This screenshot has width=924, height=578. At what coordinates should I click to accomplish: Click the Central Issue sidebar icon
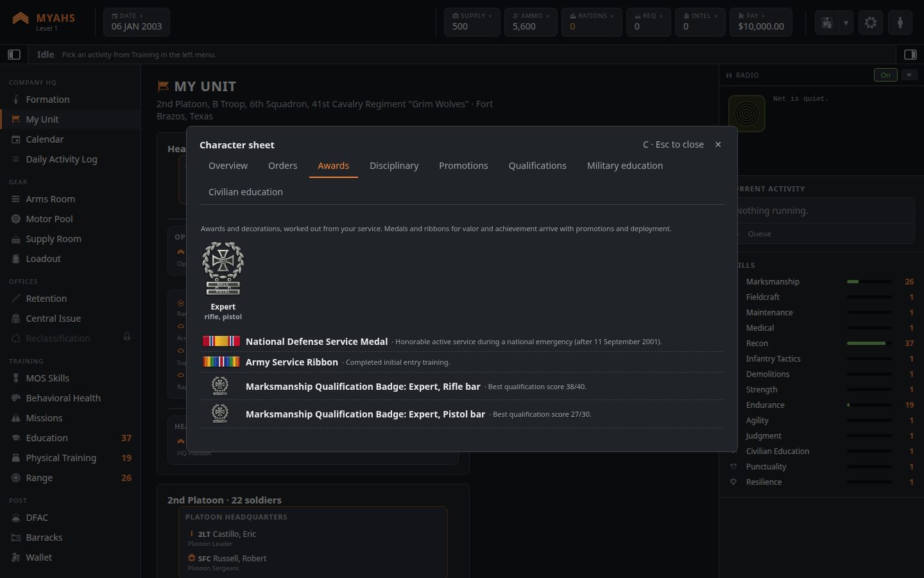click(16, 319)
